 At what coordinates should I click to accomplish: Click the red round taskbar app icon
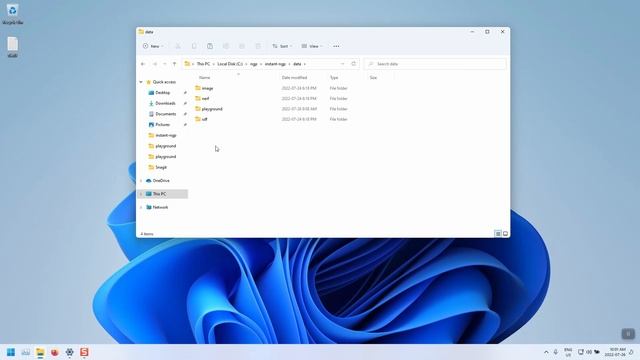[55, 352]
